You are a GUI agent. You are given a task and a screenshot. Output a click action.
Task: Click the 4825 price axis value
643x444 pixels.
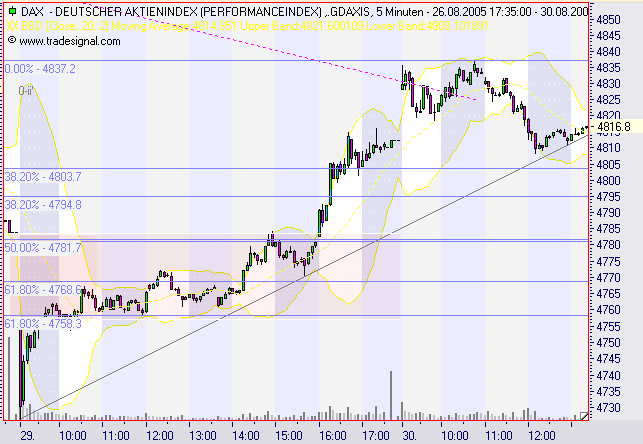click(x=609, y=100)
